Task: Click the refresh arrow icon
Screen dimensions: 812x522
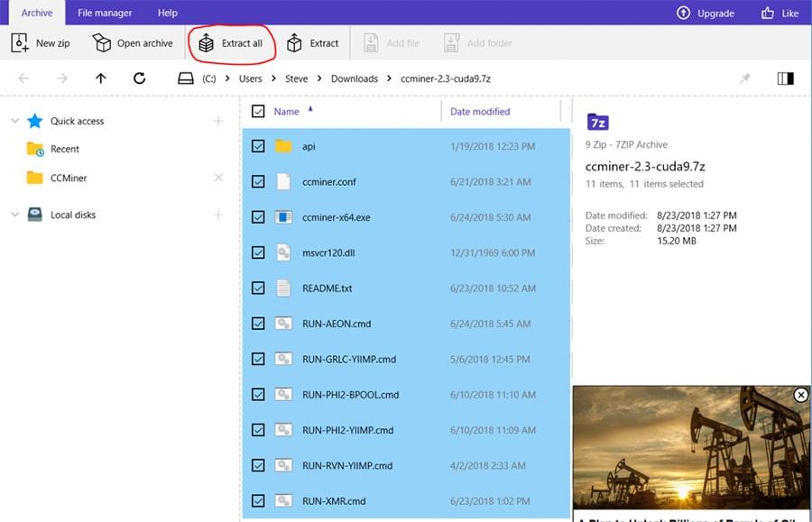Action: (x=139, y=78)
